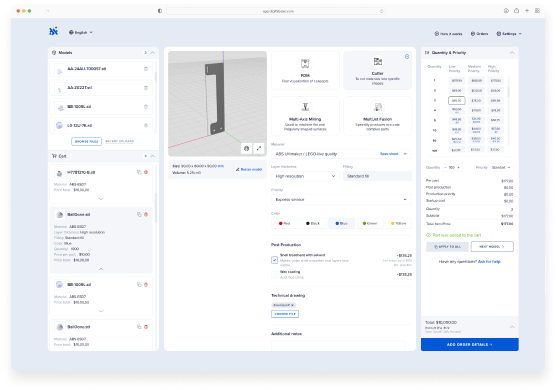Open the Express service priority dropdown
Screen dimensions: 558x391
341,200
